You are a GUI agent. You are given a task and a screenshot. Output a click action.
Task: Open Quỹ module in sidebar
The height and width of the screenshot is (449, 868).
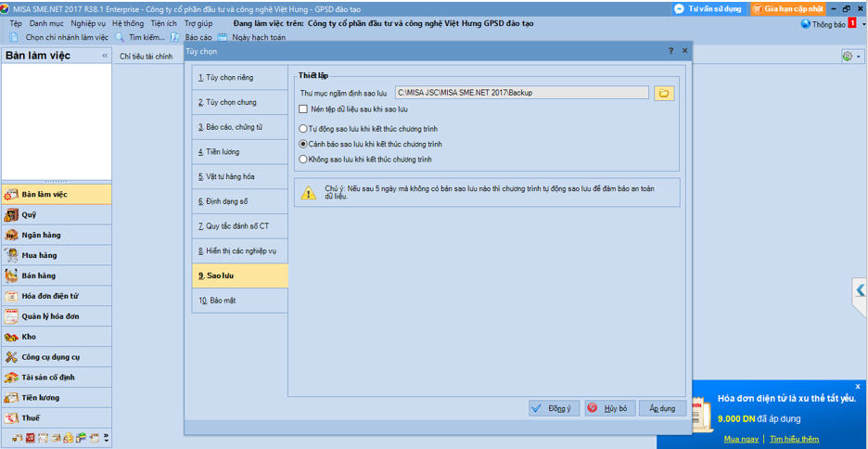pyautogui.click(x=30, y=215)
